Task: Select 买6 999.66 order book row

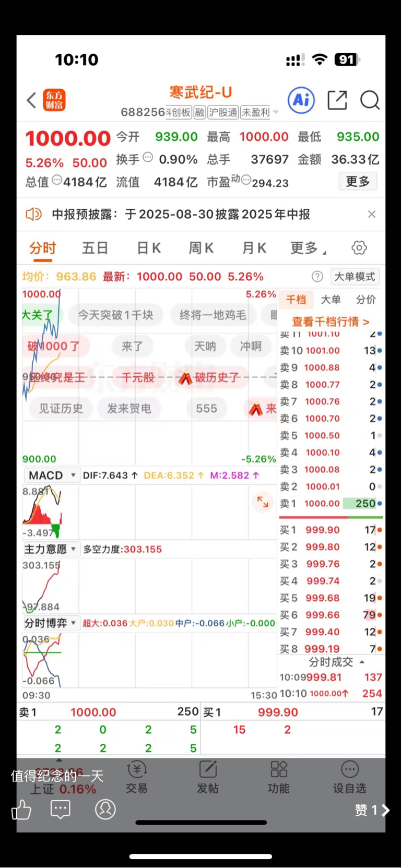Action: [x=331, y=615]
